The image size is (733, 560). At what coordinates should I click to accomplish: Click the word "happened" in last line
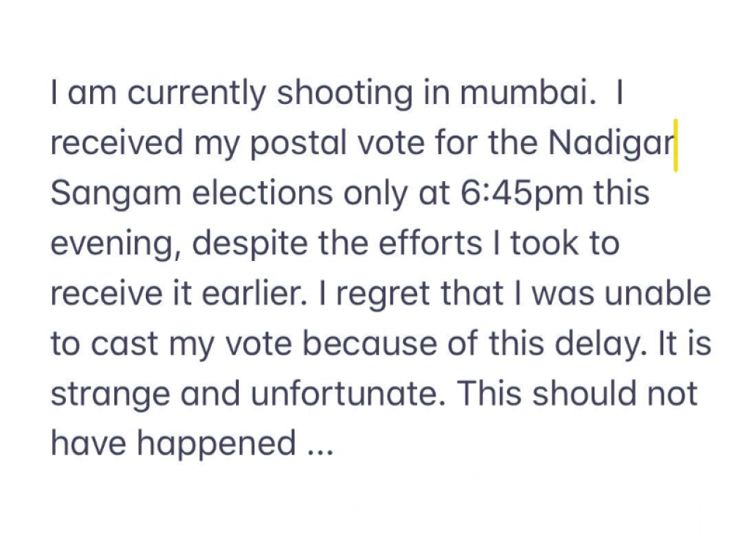[x=216, y=444]
